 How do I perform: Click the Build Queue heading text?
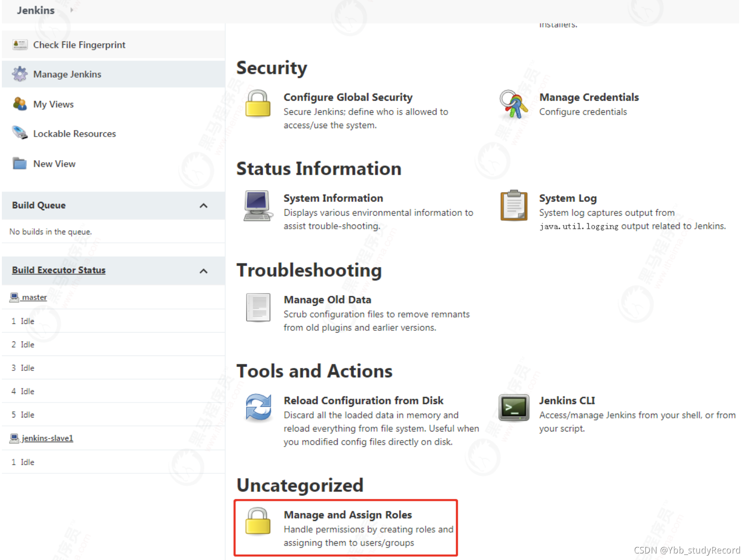tap(39, 205)
